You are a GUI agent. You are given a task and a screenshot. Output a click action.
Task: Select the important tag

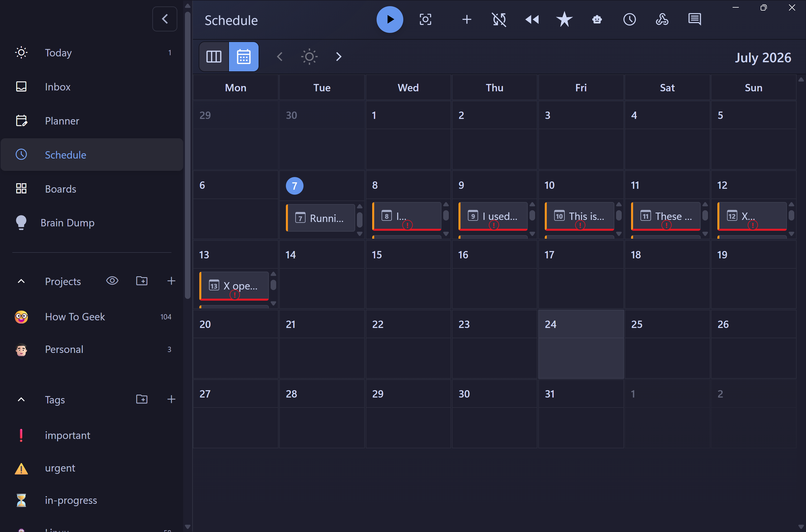pyautogui.click(x=92, y=435)
